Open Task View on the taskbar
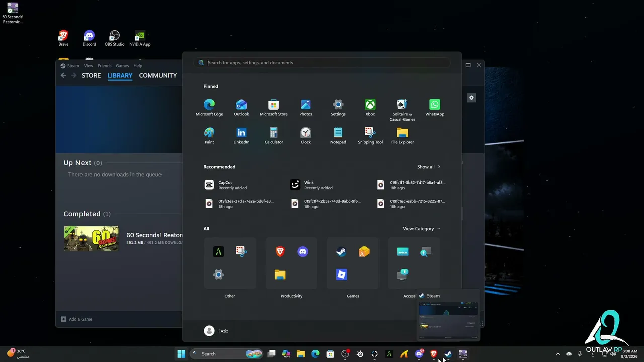Image resolution: width=644 pixels, height=362 pixels. coord(272,354)
